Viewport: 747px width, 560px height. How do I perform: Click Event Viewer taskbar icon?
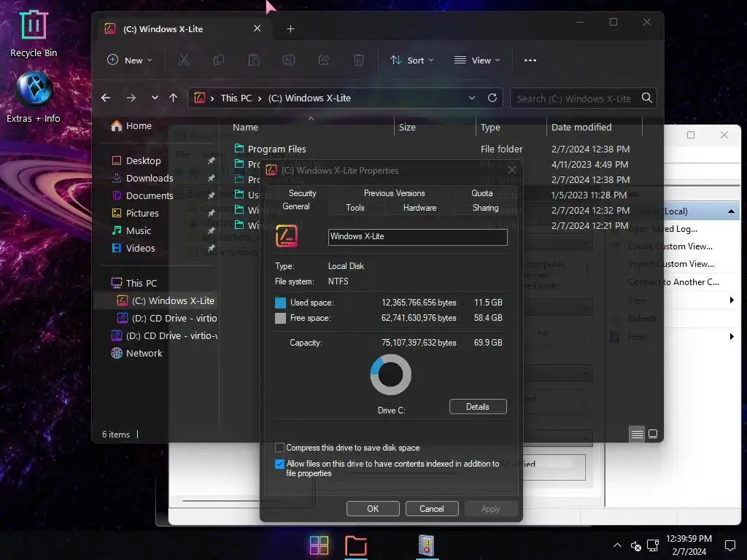tap(426, 545)
